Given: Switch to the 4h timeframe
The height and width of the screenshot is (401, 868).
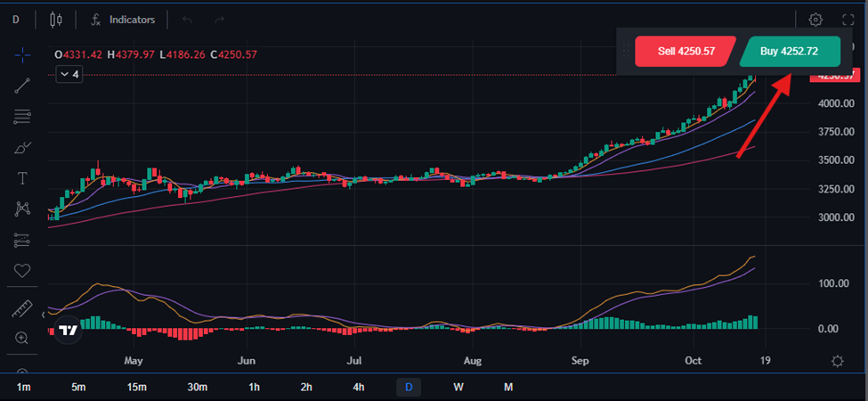Looking at the screenshot, I should point(359,387).
